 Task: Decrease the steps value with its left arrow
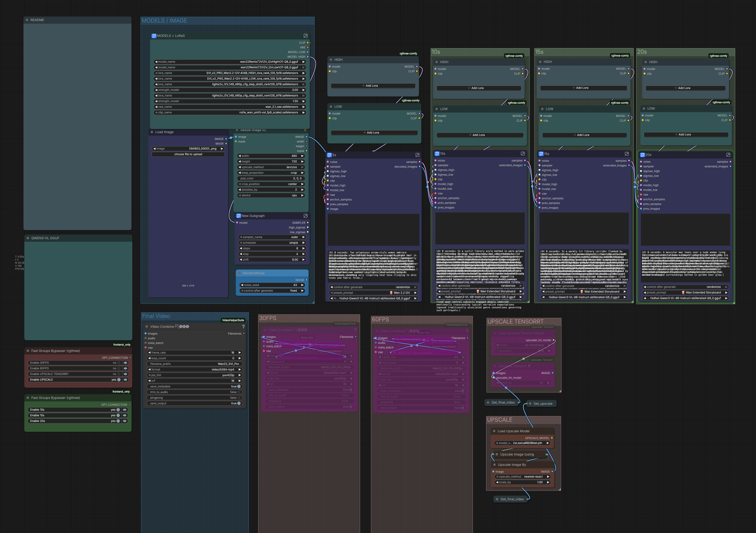[x=240, y=248]
